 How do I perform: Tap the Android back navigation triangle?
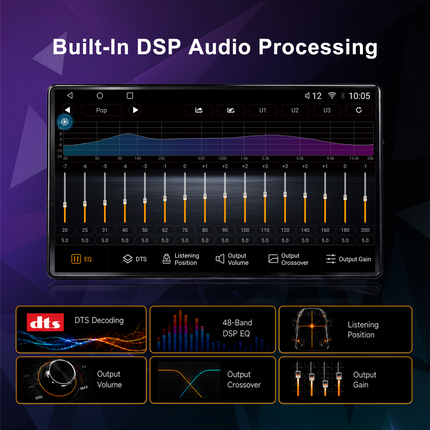[x=70, y=96]
